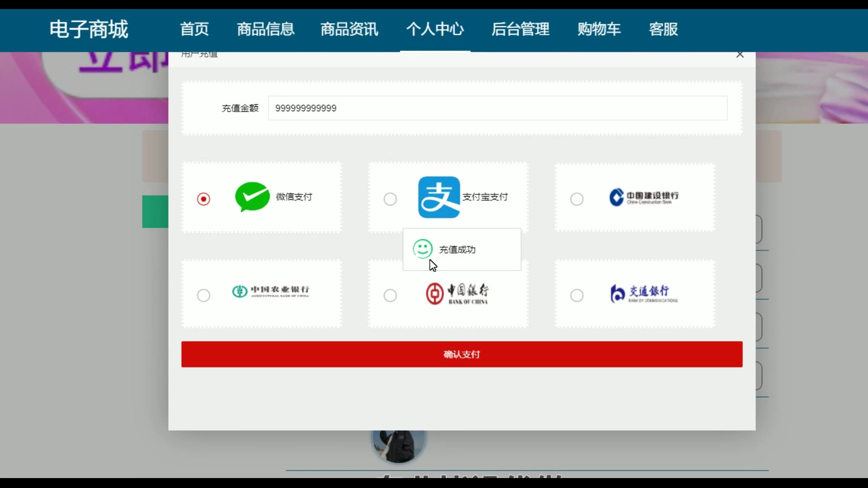Image resolution: width=868 pixels, height=488 pixels.
Task: Open the 客服 nav item
Action: [663, 29]
